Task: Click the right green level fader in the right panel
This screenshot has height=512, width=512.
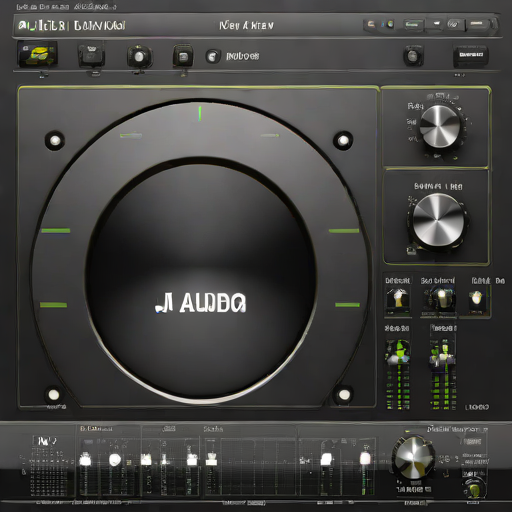Action: pyautogui.click(x=443, y=375)
